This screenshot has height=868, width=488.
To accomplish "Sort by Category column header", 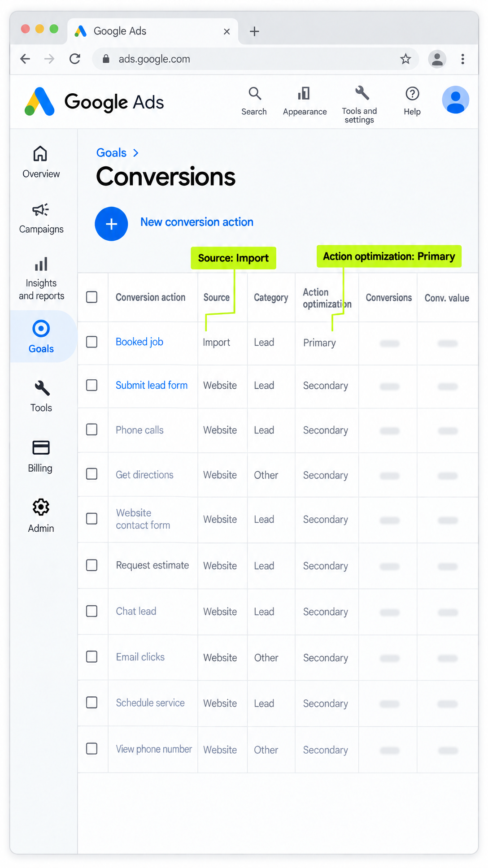I will pos(271,297).
